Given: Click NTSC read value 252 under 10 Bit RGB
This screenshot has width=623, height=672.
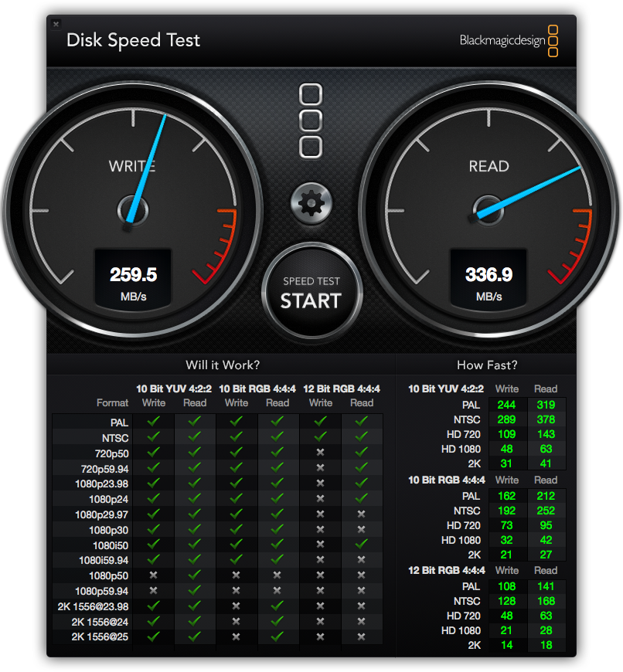Looking at the screenshot, I should coord(546,511).
